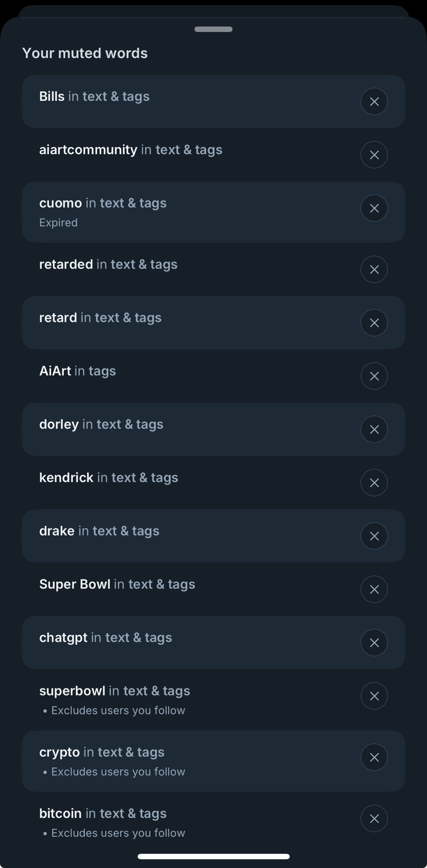Remove the expired "cuomo" mute
The image size is (427, 868).
[374, 208]
